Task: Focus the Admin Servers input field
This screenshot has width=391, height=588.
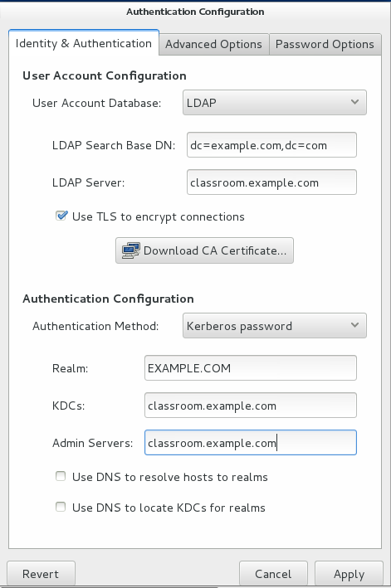Action: [251, 443]
